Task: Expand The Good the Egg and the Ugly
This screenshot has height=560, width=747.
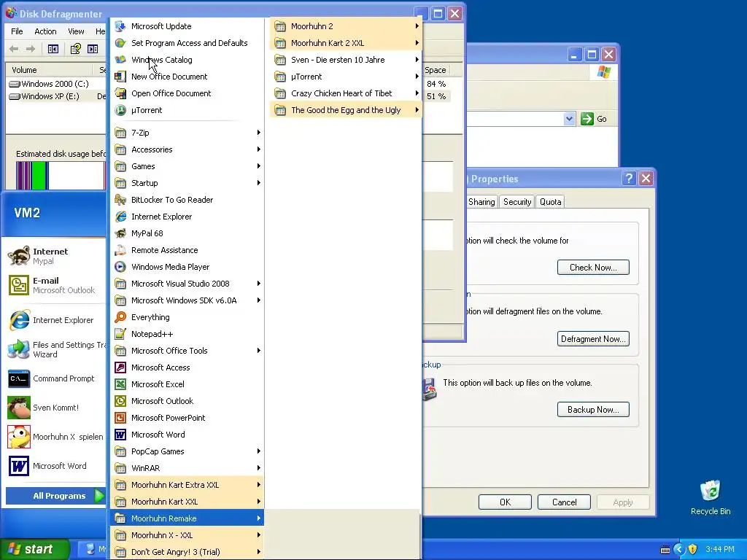Action: pyautogui.click(x=346, y=110)
